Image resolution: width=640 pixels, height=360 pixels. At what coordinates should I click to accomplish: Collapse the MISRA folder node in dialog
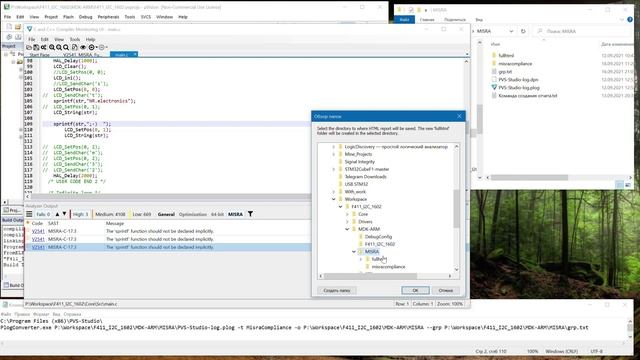(x=354, y=252)
